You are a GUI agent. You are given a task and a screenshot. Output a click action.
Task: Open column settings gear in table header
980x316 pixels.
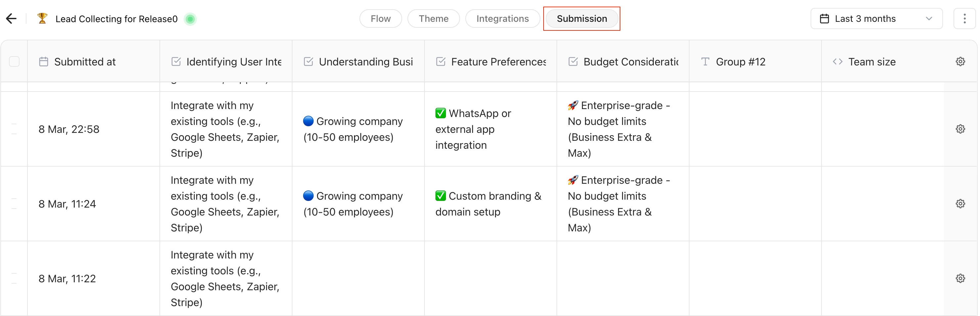960,61
